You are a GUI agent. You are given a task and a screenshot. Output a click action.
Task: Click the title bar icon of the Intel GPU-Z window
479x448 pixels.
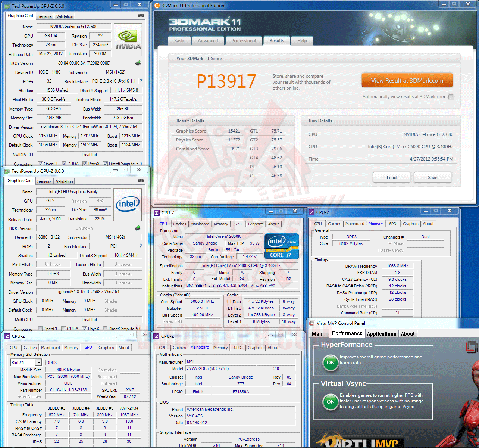[7, 171]
